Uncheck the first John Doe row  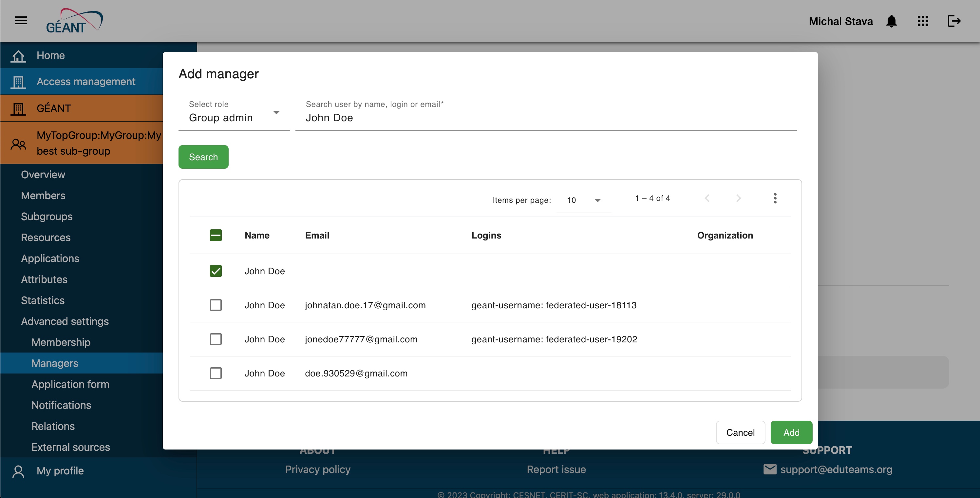[216, 271]
